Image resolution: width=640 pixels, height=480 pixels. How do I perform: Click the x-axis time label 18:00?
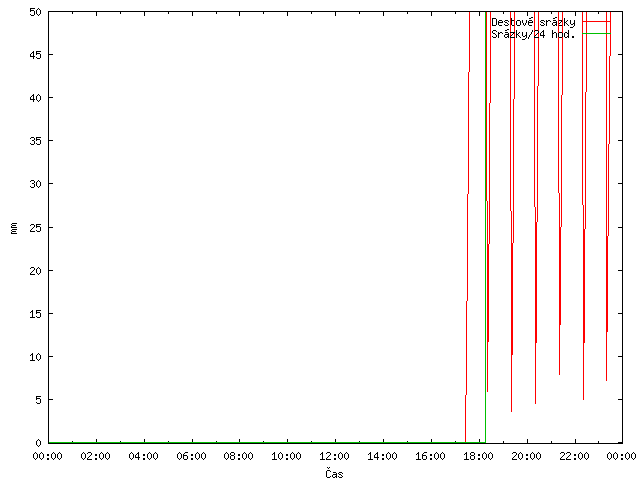pyautogui.click(x=478, y=456)
